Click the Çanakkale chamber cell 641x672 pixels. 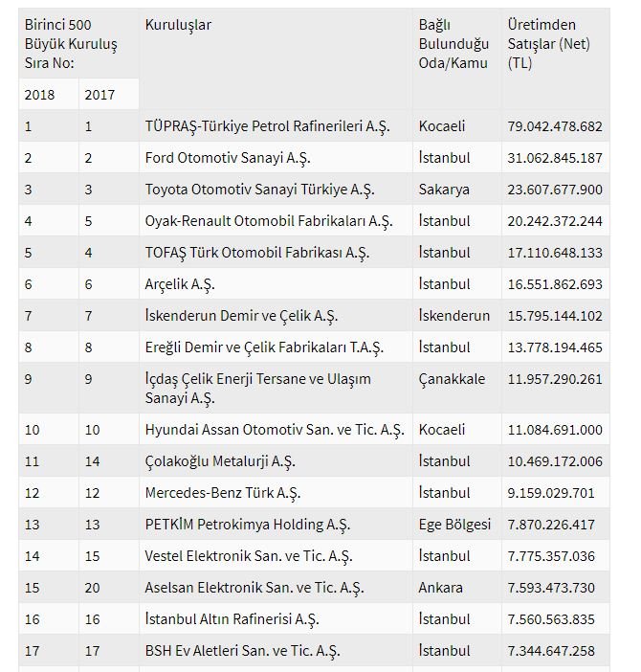tap(452, 379)
